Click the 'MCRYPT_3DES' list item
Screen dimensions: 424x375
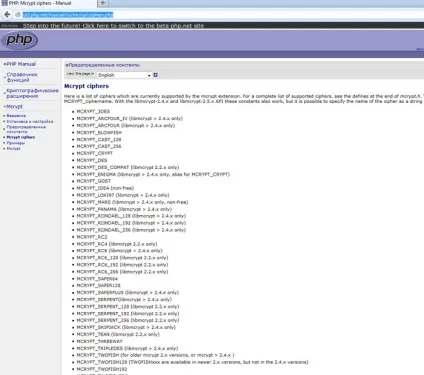click(93, 111)
